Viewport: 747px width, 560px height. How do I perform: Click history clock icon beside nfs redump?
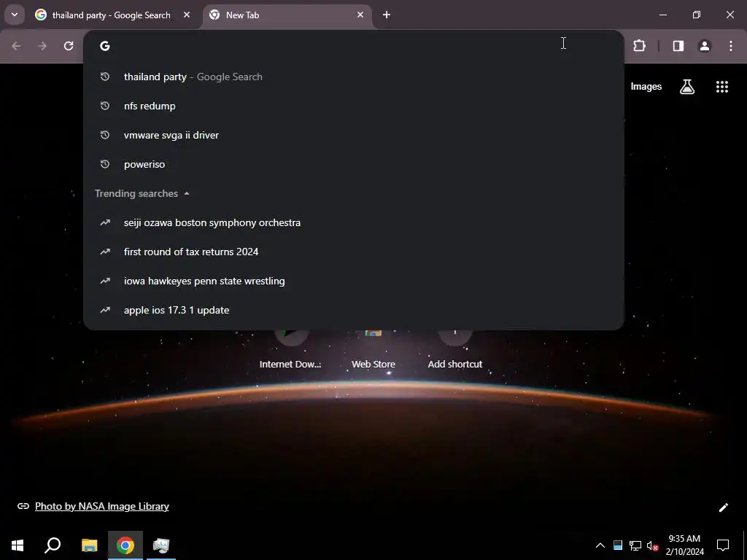click(105, 106)
